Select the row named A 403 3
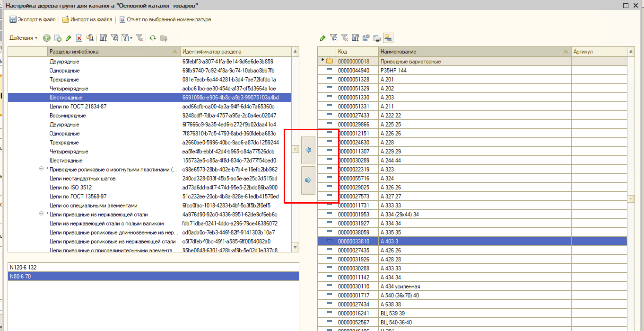 point(472,241)
